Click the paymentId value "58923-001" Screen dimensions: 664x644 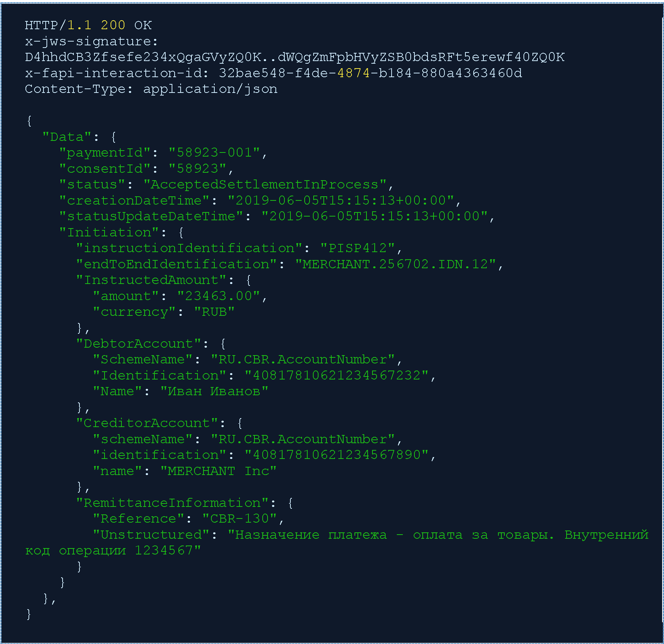(214, 152)
